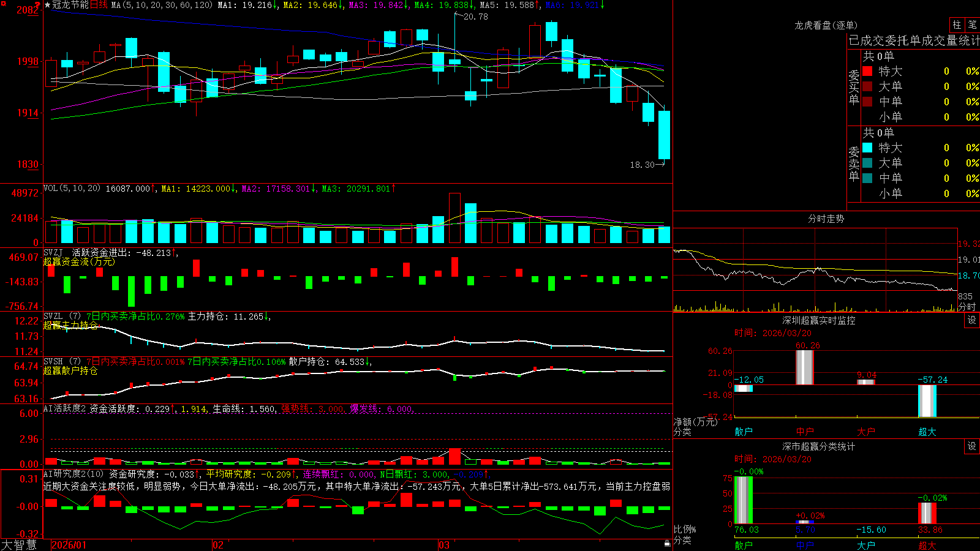Screen dimensions: 980x551
Task: Click the cyan 特大 sell-order color swatch
Action: (x=867, y=148)
